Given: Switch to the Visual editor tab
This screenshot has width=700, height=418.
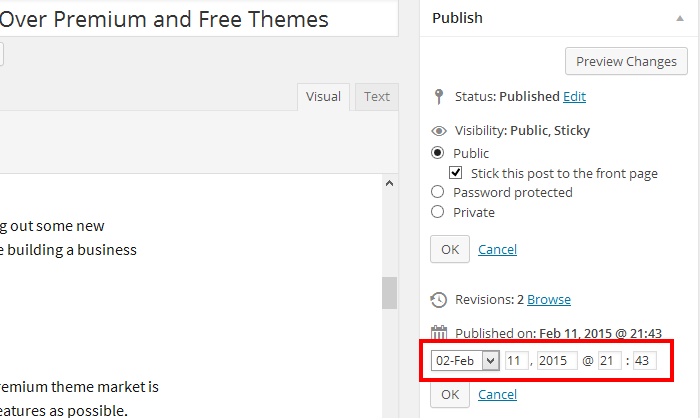Looking at the screenshot, I should coord(323,97).
